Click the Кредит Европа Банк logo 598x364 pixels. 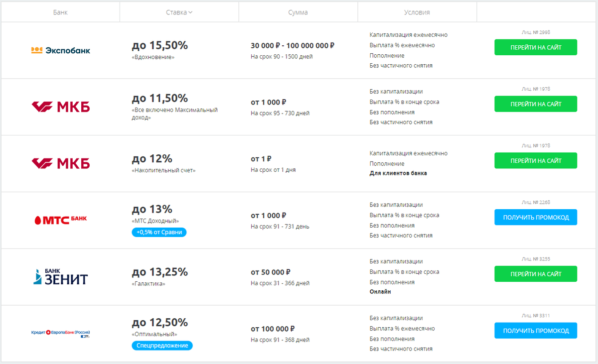[x=60, y=333]
